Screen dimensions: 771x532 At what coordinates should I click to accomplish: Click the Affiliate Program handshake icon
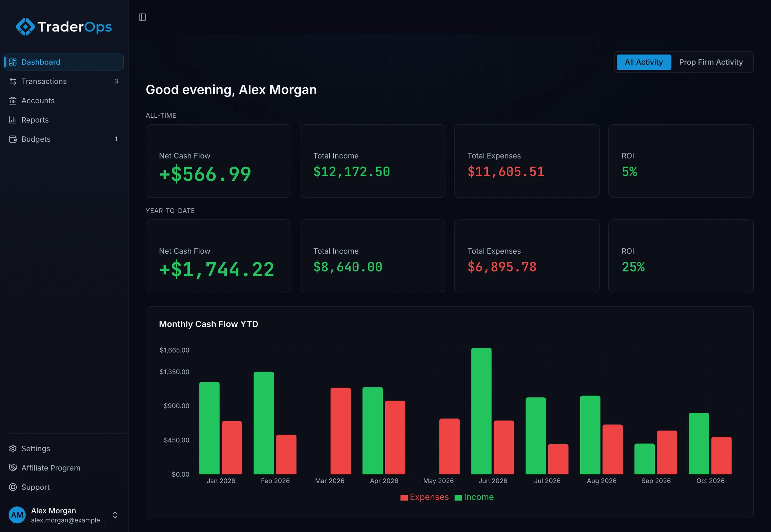pyautogui.click(x=13, y=468)
